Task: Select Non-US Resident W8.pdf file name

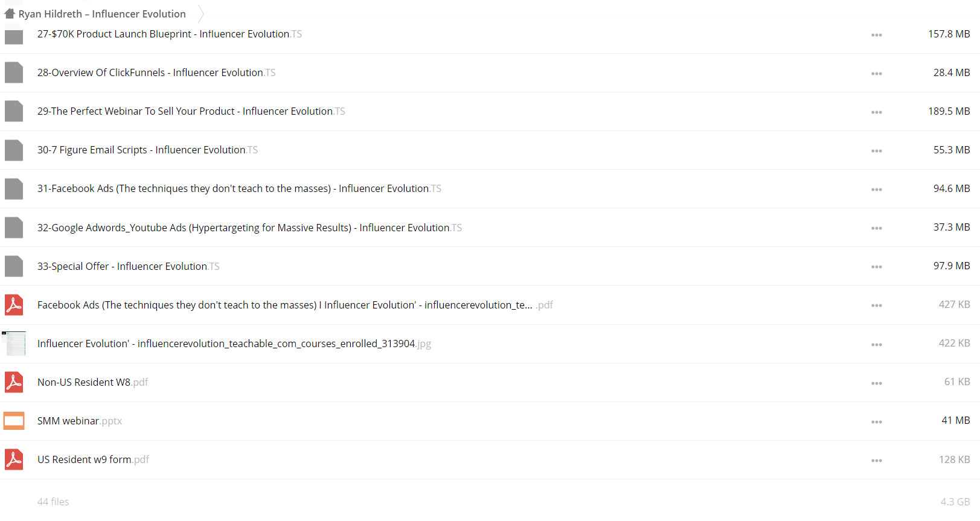Action: 92,382
